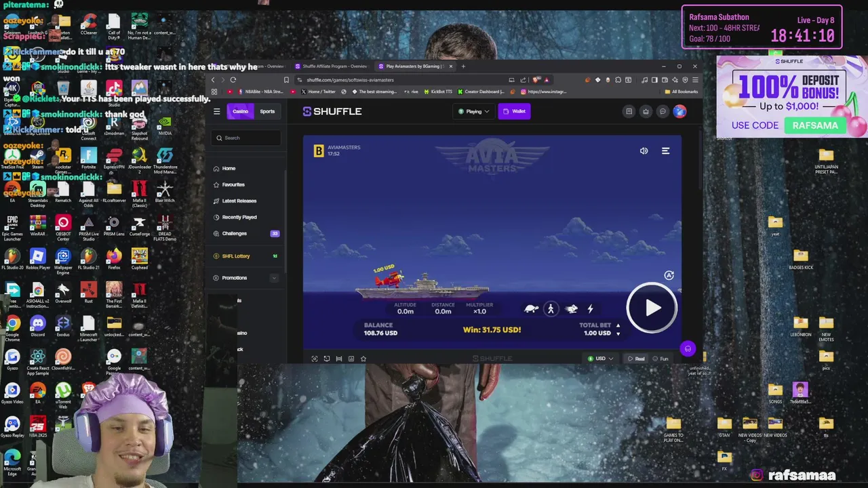
Task: Toggle the autoplay icon above play button
Action: (x=669, y=275)
